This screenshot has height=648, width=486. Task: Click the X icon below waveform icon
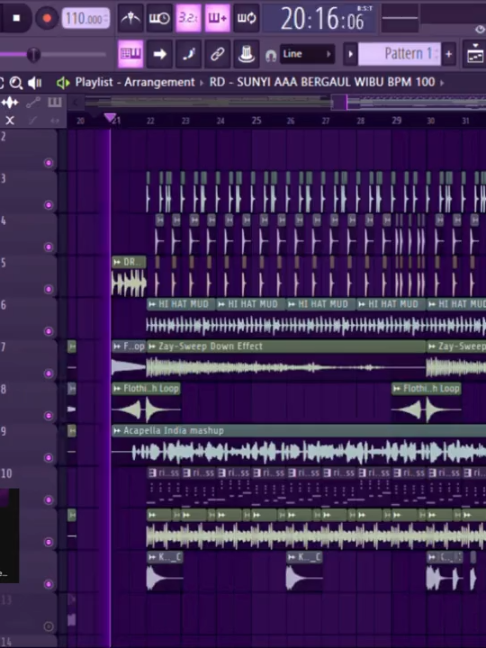pos(10,120)
